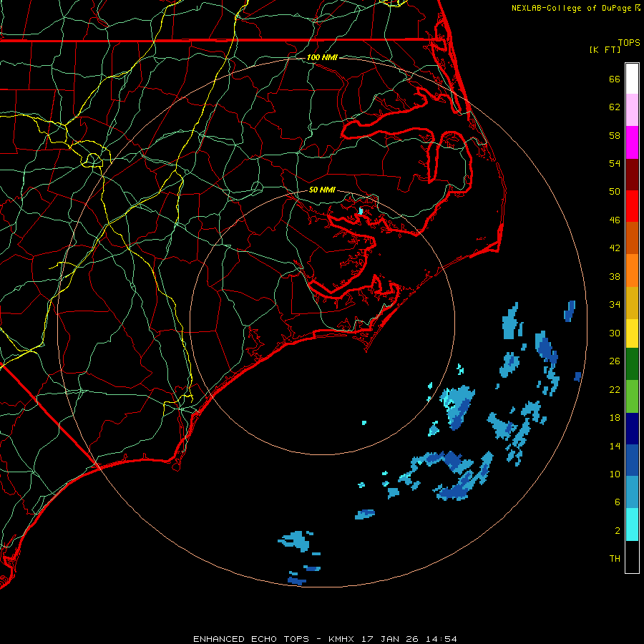Click the dark orange 46 K FT swatch

point(632,238)
